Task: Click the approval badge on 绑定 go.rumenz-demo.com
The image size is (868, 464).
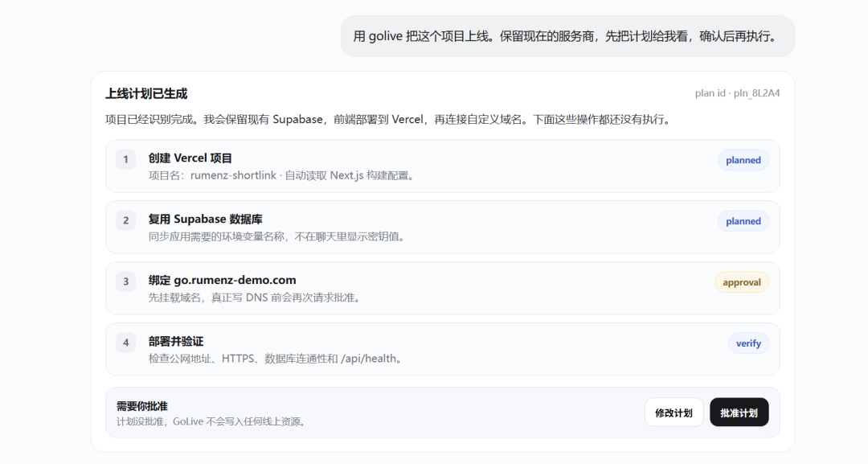Action: tap(741, 282)
